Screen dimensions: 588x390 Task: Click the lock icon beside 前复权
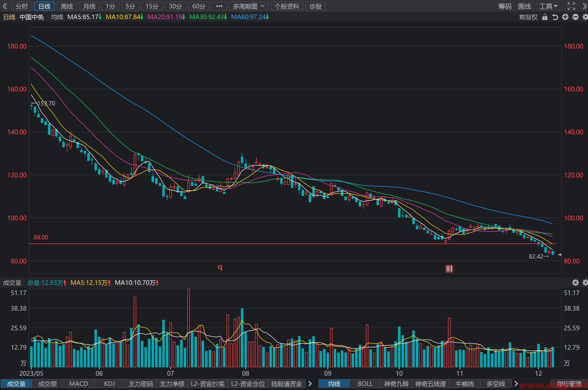point(545,17)
